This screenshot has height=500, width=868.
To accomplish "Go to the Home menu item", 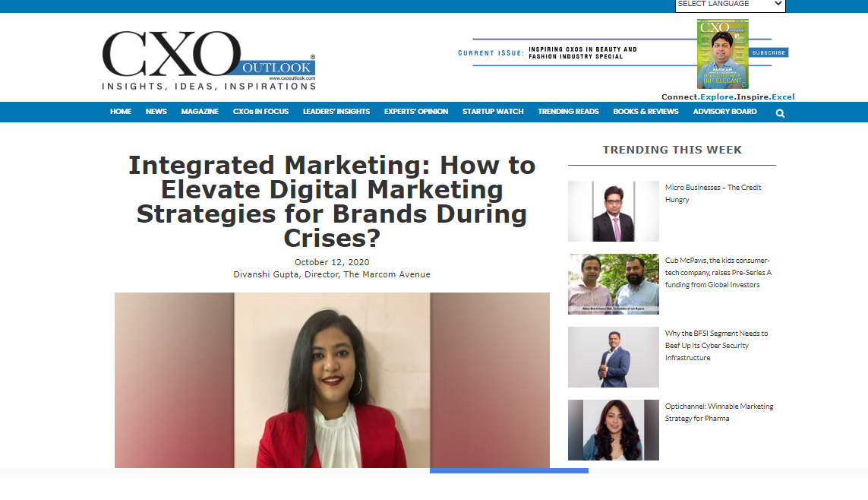I will tap(121, 112).
